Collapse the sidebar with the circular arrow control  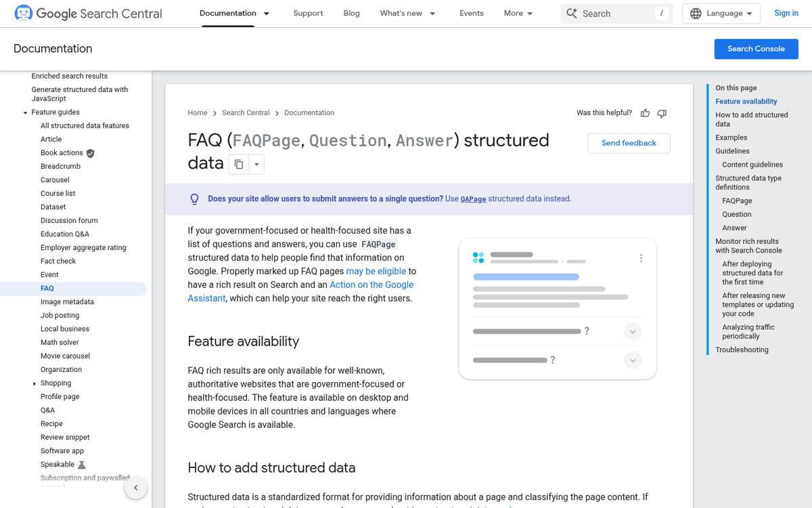click(135, 488)
